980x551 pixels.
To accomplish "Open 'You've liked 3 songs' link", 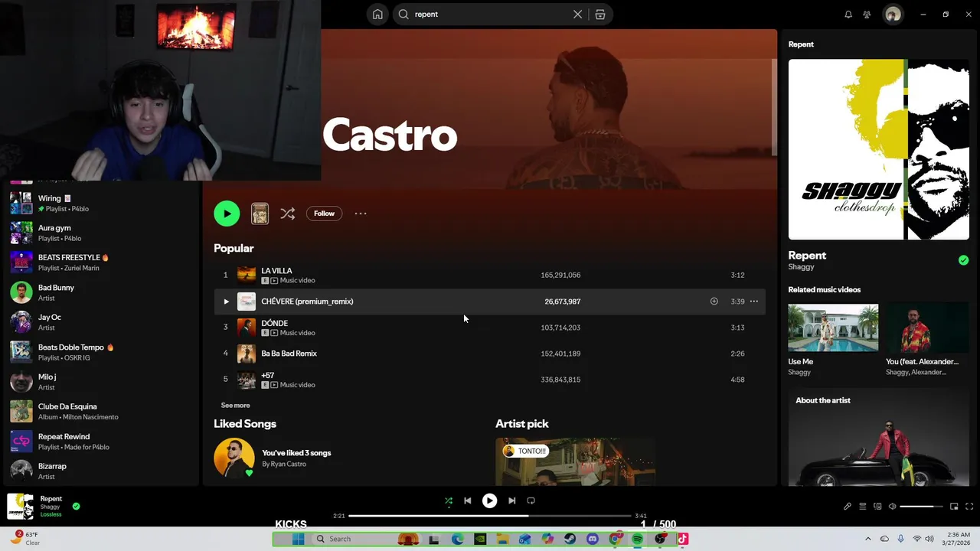I will (x=296, y=453).
